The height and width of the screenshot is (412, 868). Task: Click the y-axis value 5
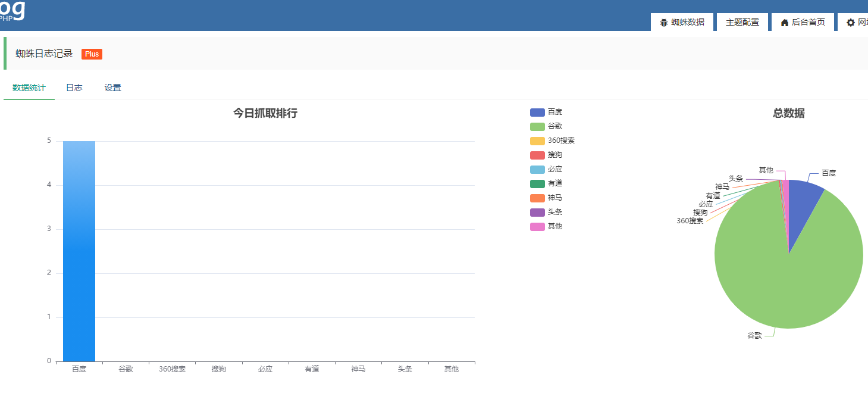point(49,141)
